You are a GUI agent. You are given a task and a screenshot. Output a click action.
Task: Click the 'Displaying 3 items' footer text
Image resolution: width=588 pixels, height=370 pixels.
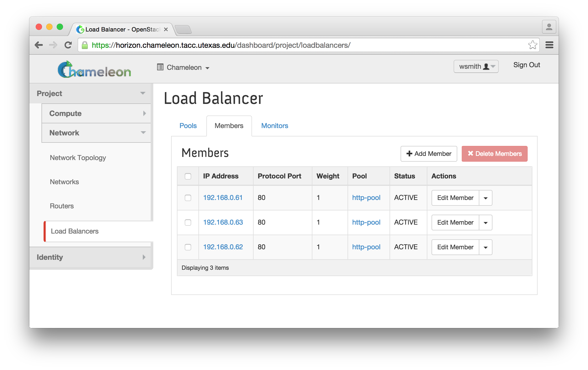coord(205,268)
